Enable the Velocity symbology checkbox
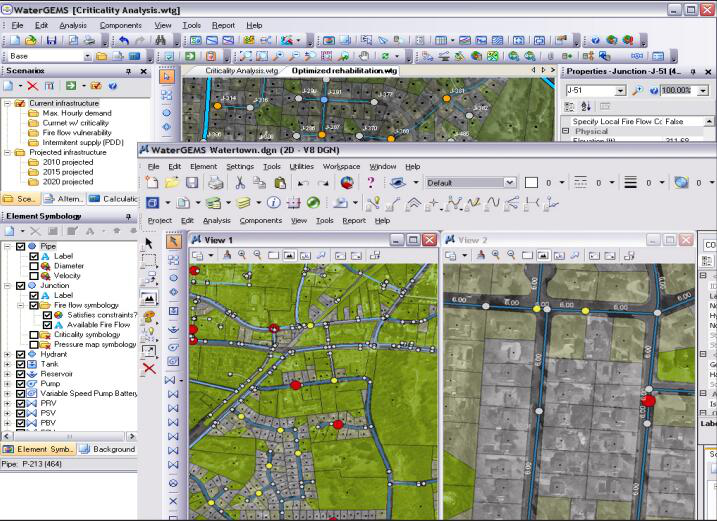The width and height of the screenshot is (717, 521). click(x=34, y=276)
